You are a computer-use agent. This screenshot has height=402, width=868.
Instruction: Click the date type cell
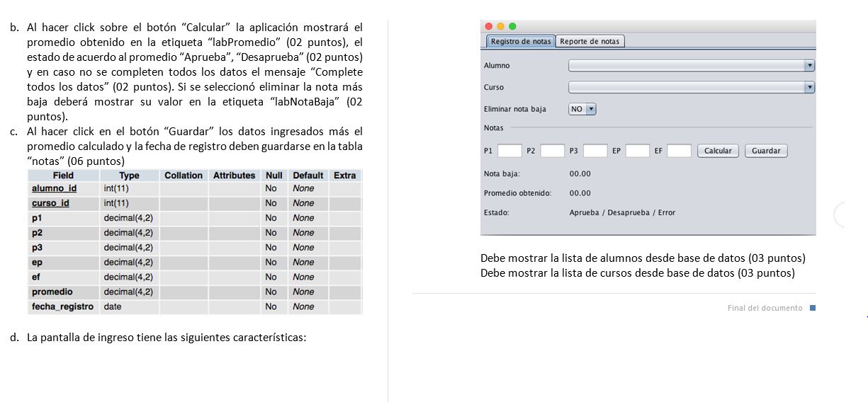point(112,306)
